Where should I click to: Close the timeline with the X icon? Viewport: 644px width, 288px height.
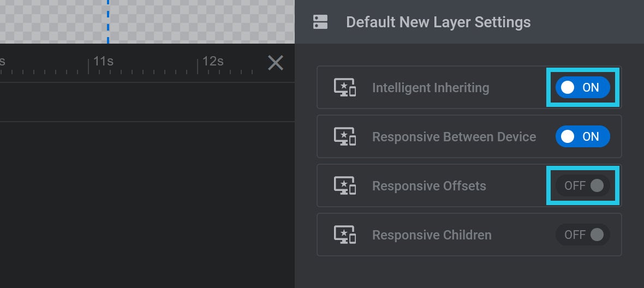[x=276, y=63]
